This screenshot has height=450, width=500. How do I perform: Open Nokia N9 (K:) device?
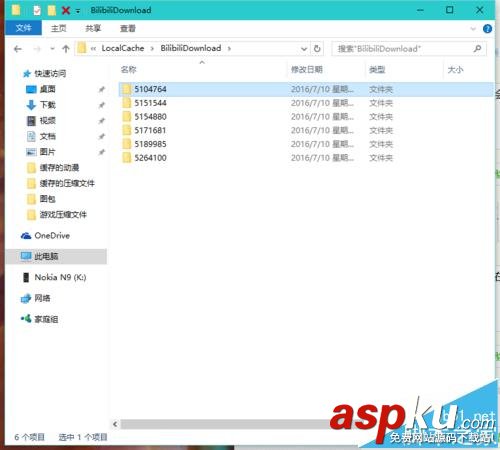tap(60, 277)
